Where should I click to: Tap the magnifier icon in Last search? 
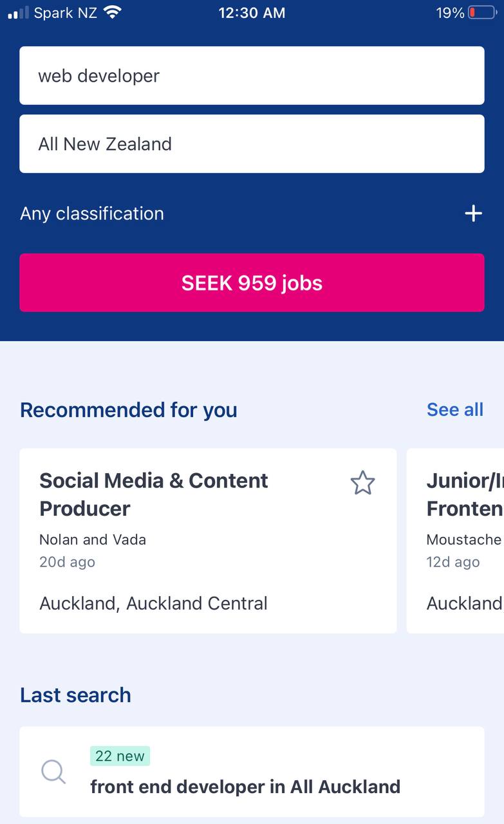click(x=53, y=771)
